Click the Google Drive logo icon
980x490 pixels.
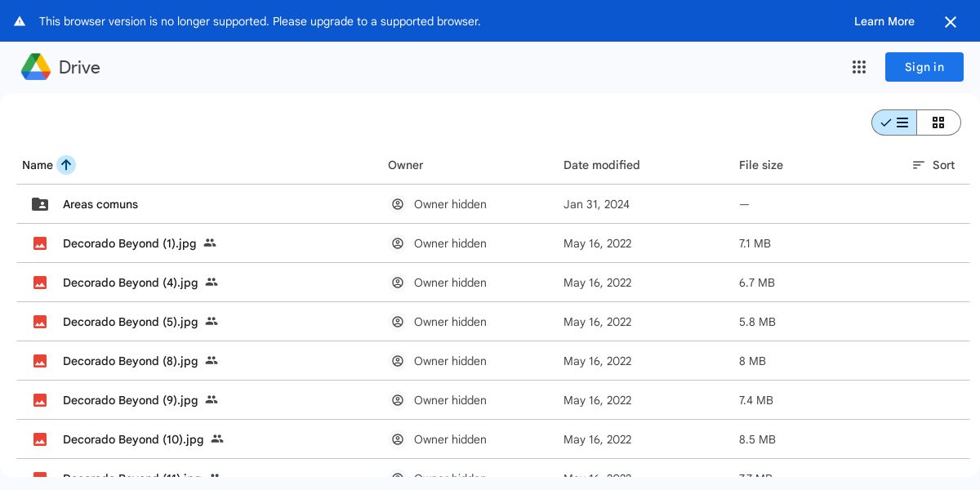click(36, 67)
